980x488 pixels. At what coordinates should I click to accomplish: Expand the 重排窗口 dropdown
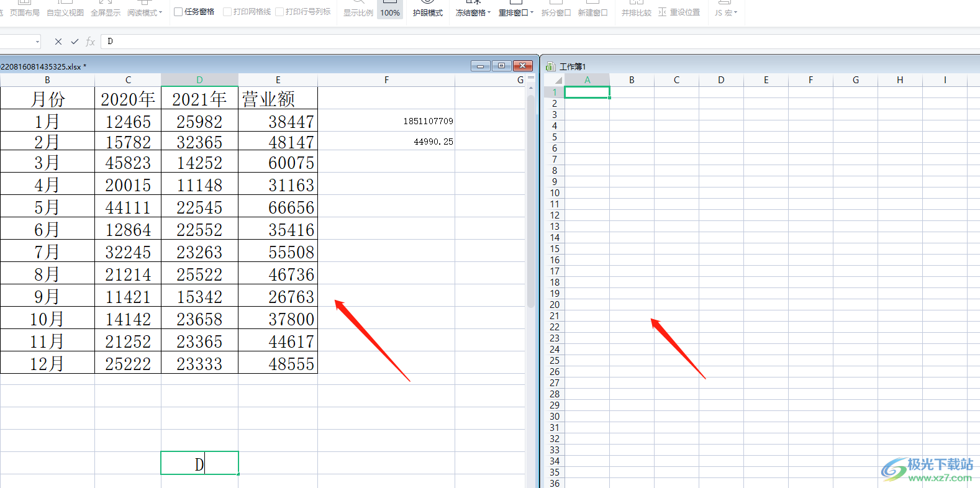click(532, 12)
